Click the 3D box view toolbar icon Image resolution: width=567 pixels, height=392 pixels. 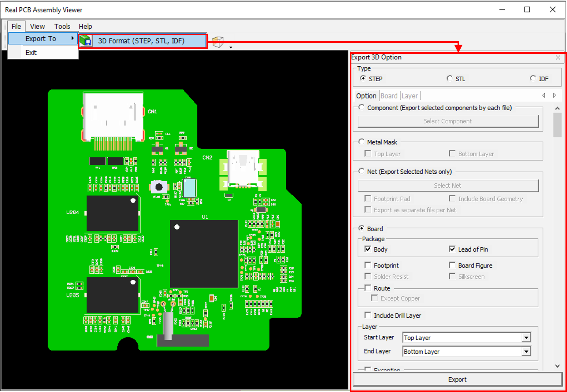point(218,42)
